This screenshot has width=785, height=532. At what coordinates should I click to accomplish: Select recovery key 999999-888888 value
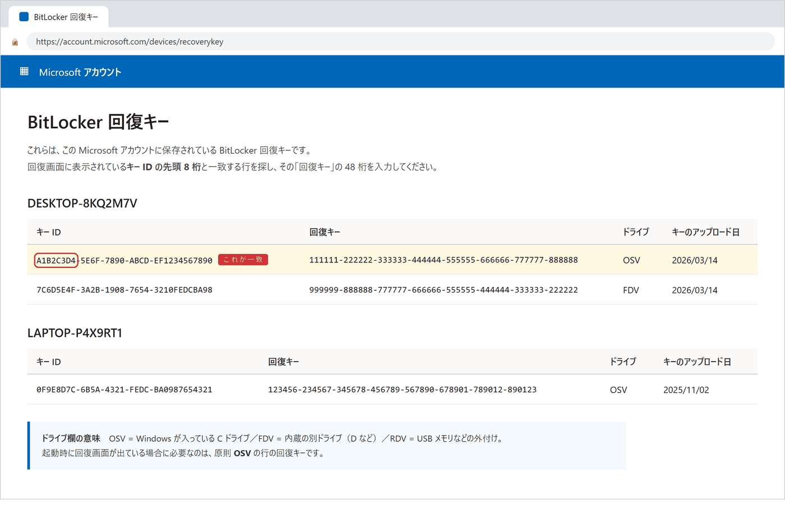pyautogui.click(x=444, y=290)
